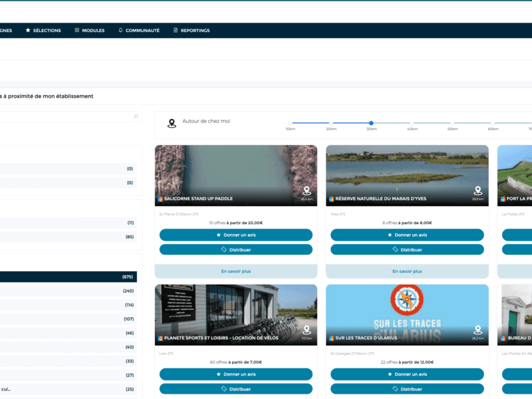Click the bell icon beside Communauté
The height and width of the screenshot is (399, 532).
(x=120, y=30)
